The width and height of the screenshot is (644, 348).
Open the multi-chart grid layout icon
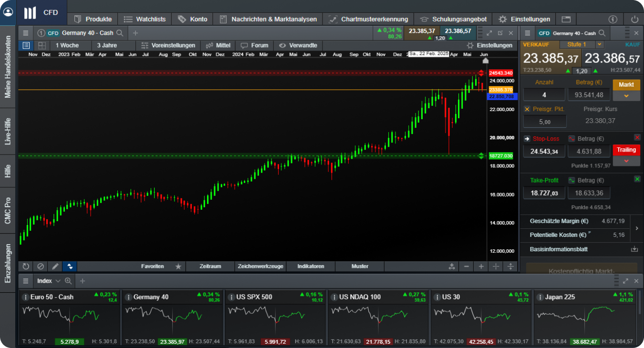42,45
